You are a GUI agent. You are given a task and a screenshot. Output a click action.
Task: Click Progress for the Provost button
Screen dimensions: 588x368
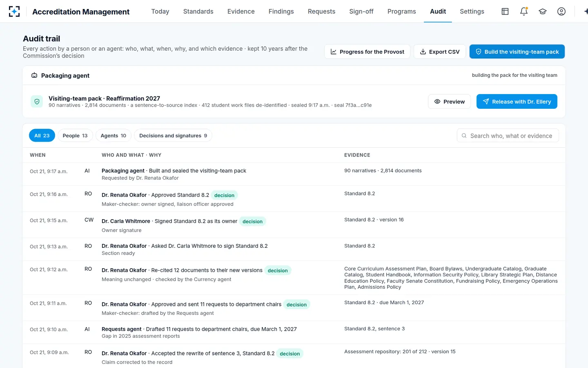pyautogui.click(x=367, y=52)
